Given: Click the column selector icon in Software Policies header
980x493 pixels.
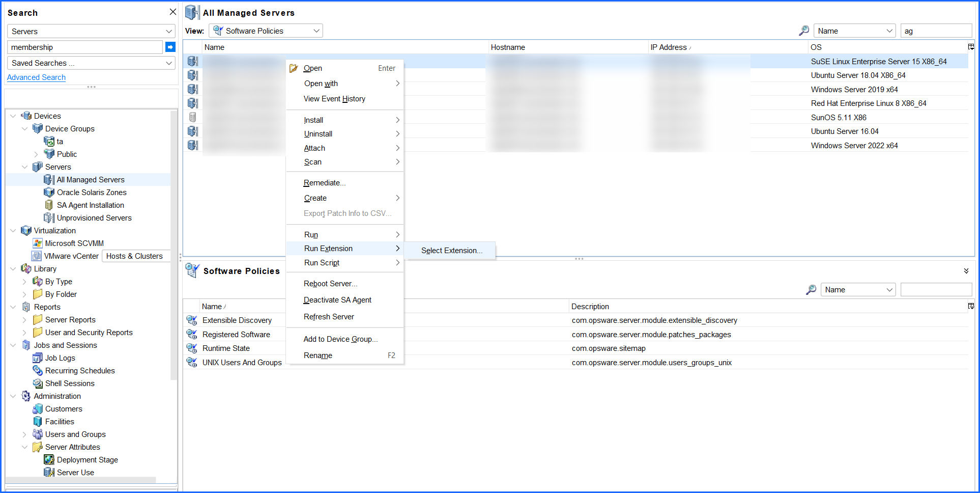Looking at the screenshot, I should coord(971,306).
